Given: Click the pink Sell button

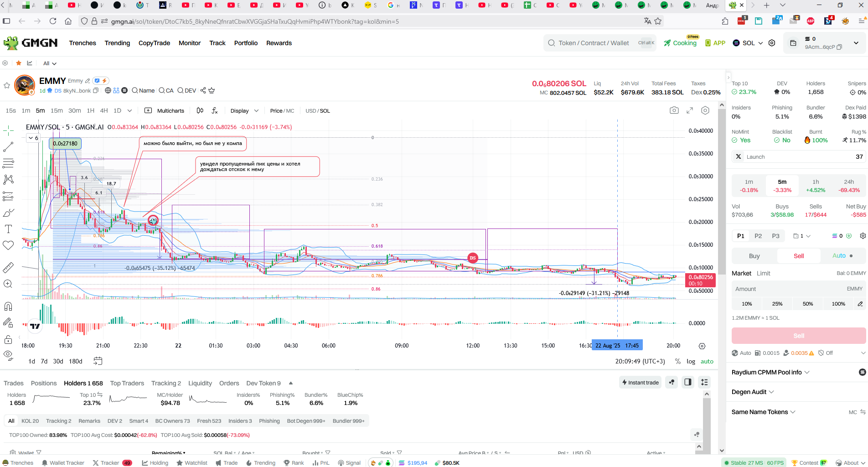Looking at the screenshot, I should pos(799,336).
